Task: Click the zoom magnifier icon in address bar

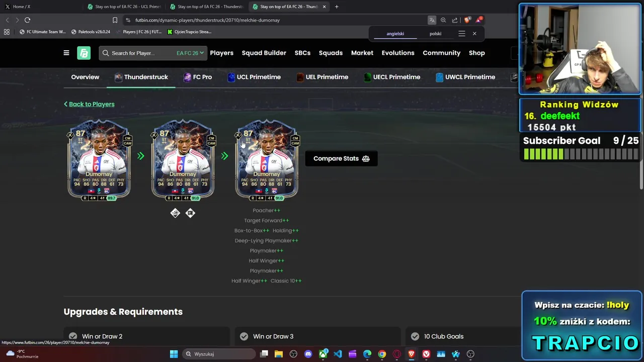Action: click(x=443, y=20)
